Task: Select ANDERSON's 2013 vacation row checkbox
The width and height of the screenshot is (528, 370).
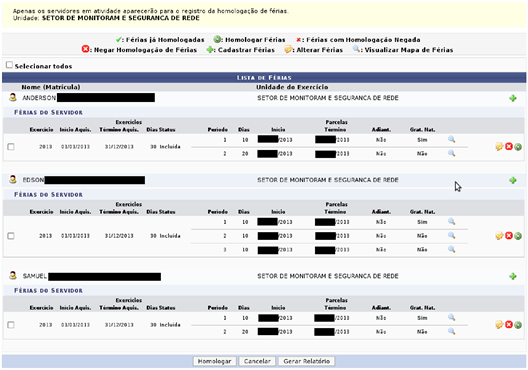Action: 11,147
